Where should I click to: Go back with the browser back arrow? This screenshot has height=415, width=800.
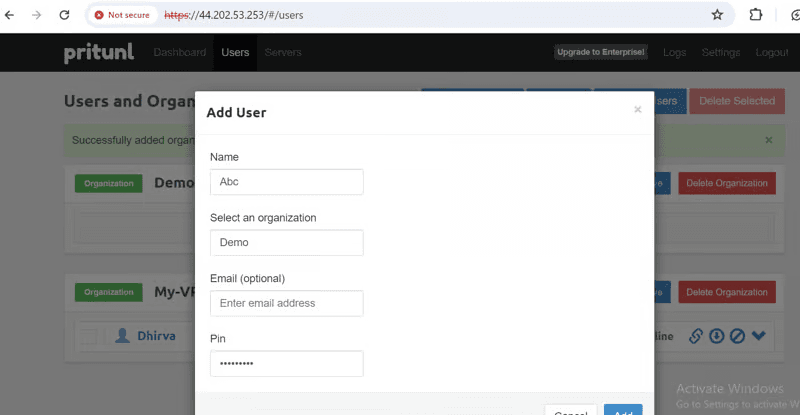pyautogui.click(x=11, y=15)
